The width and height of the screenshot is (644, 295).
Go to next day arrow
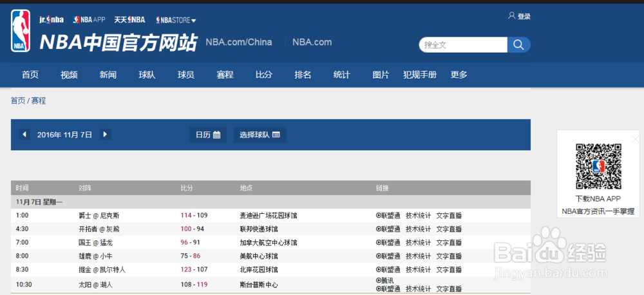click(106, 135)
